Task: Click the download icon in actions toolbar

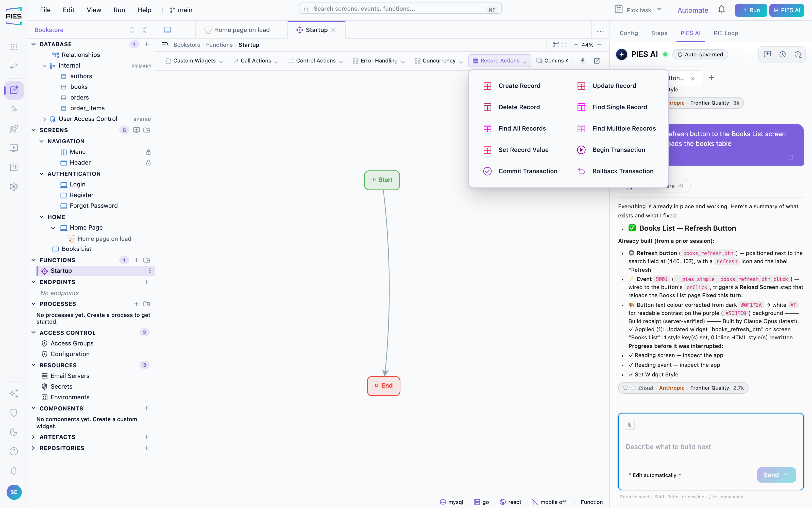Action: (583, 61)
